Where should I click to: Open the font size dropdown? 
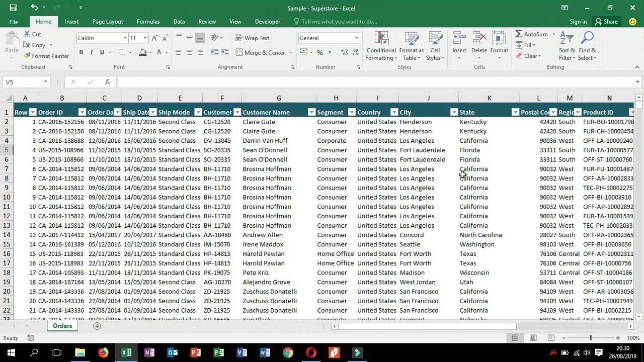[145, 38]
